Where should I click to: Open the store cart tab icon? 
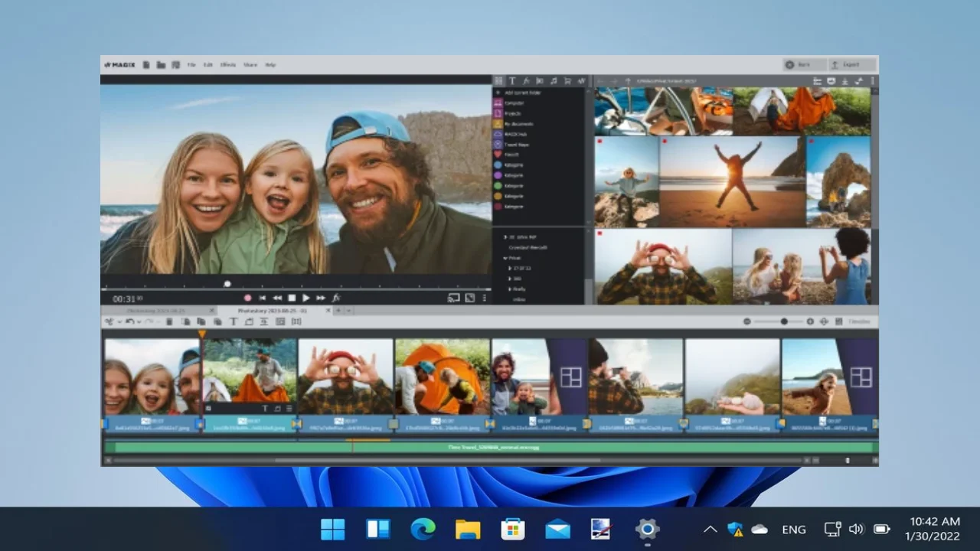tap(567, 81)
